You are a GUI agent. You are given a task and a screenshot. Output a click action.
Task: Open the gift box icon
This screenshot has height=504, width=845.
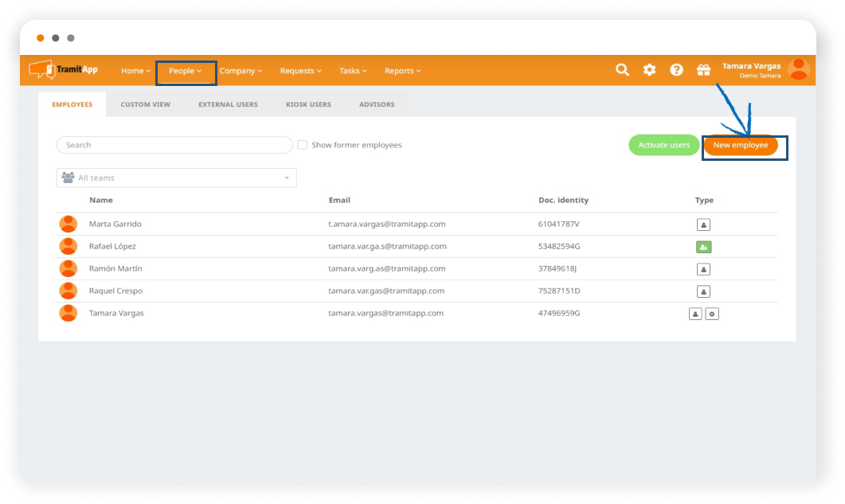pos(703,70)
